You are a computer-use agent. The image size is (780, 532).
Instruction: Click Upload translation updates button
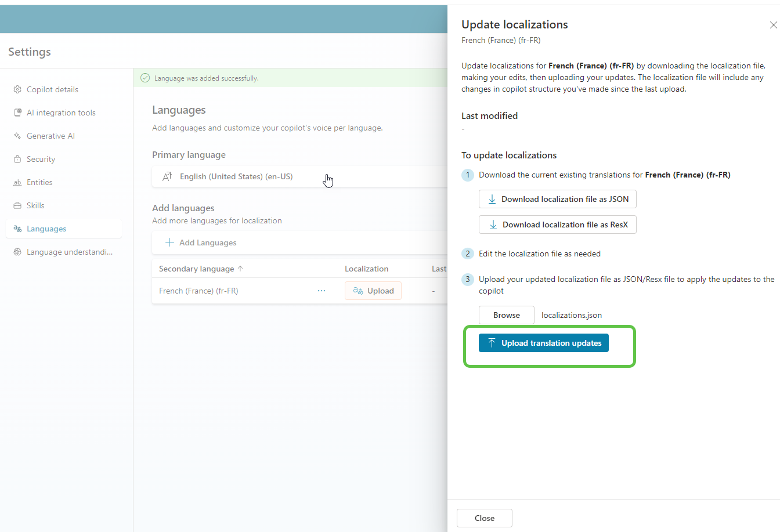(543, 343)
